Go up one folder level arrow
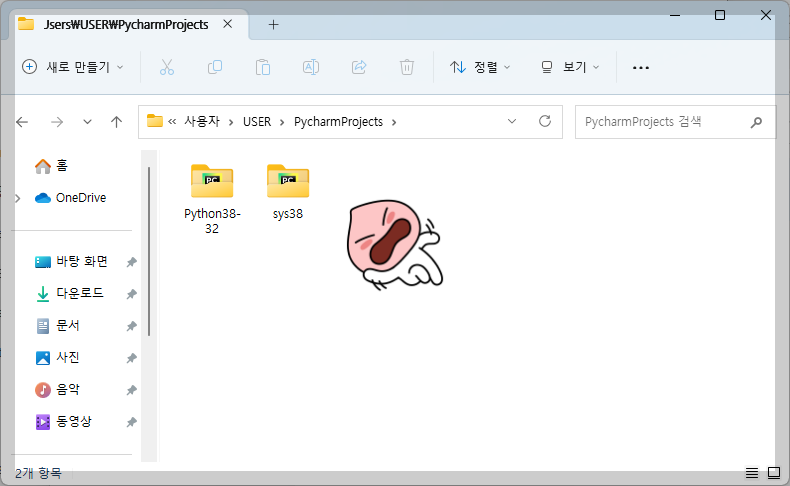Image resolution: width=790 pixels, height=486 pixels. click(116, 122)
